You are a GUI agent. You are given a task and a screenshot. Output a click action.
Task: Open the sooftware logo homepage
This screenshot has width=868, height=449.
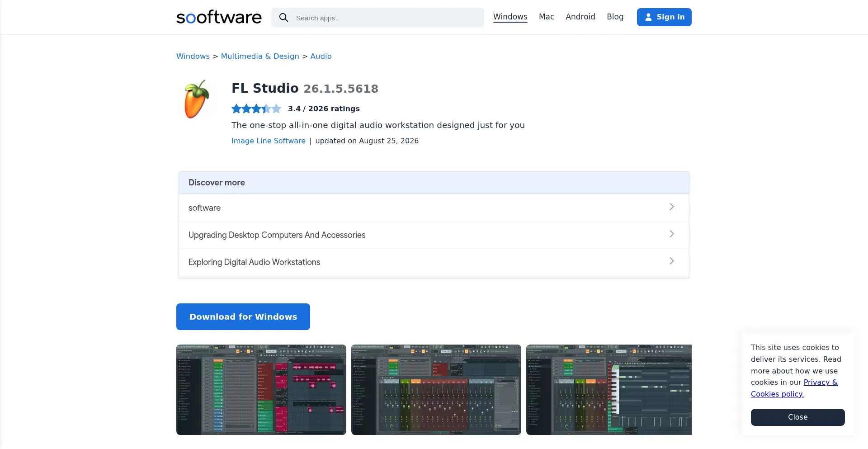219,17
